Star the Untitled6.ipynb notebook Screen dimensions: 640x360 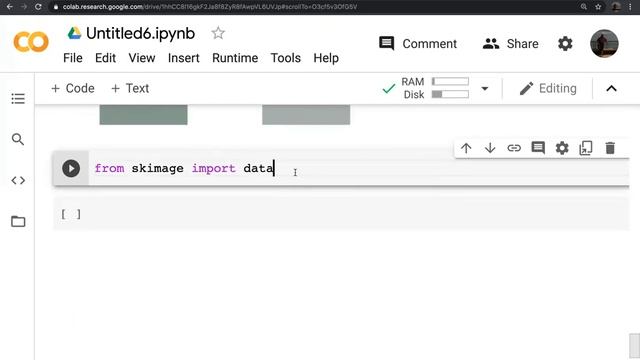pos(218,33)
